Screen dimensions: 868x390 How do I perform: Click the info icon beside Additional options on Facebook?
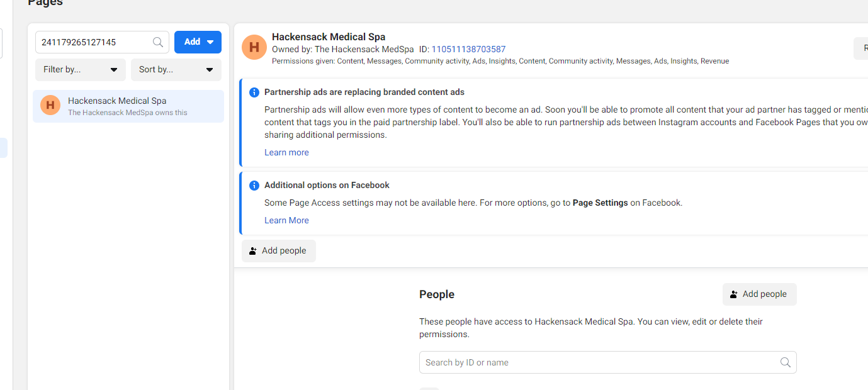click(254, 186)
